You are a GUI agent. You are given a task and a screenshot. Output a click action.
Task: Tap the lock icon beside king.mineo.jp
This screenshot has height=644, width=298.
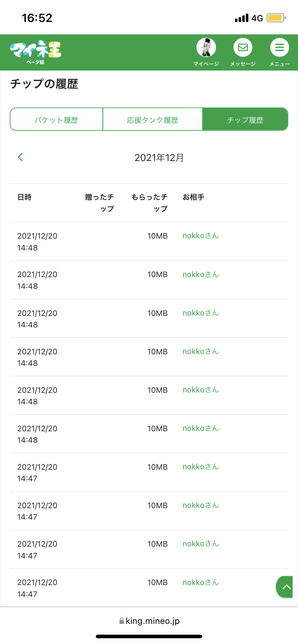click(122, 621)
